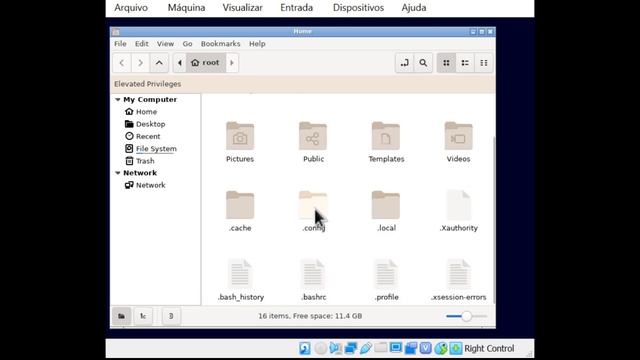Select the .config folder
Image resolution: width=640 pixels, height=360 pixels.
[313, 211]
